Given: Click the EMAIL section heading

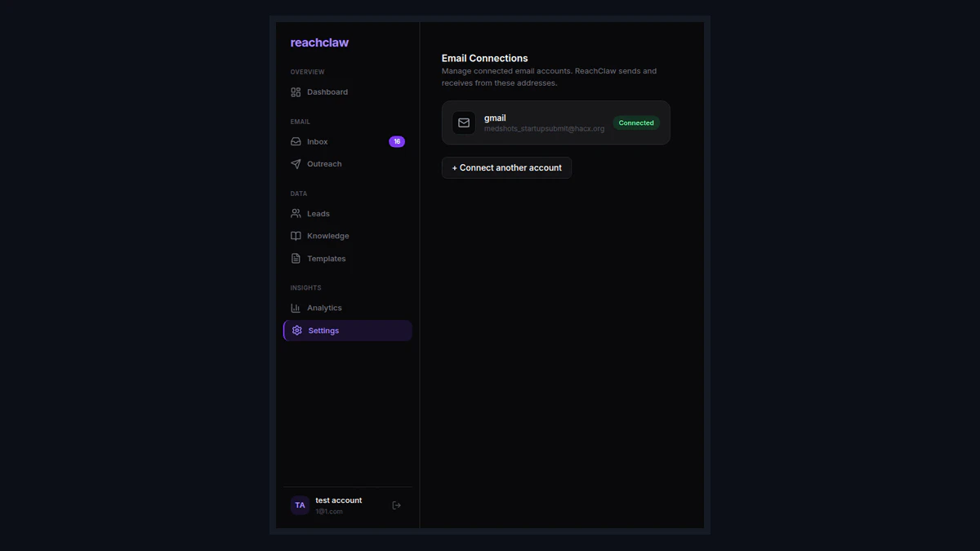Looking at the screenshot, I should (300, 121).
